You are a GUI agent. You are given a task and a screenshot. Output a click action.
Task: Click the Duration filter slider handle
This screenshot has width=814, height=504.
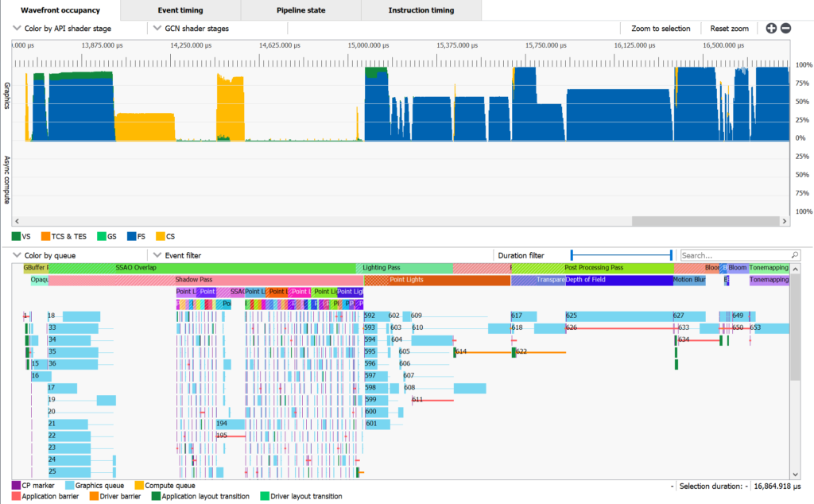coord(672,255)
